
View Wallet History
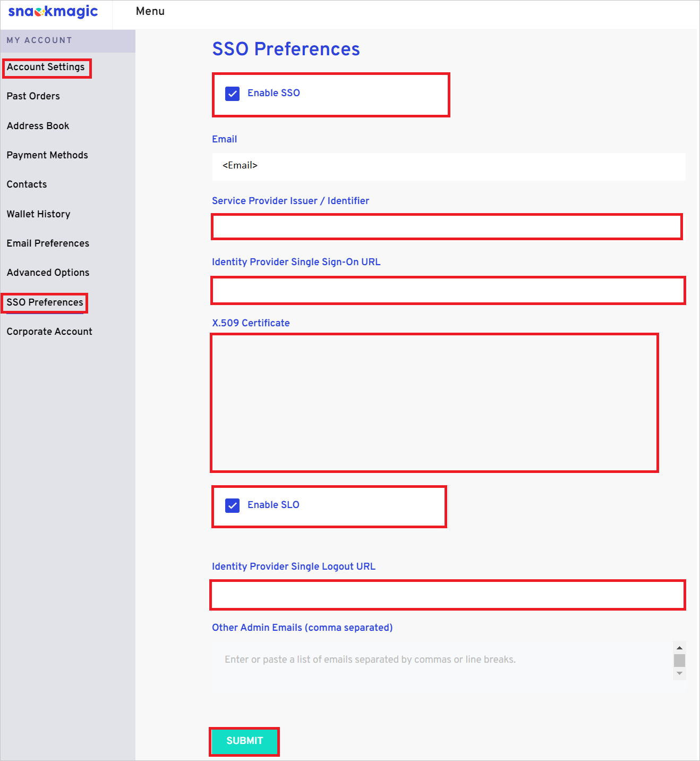38,214
